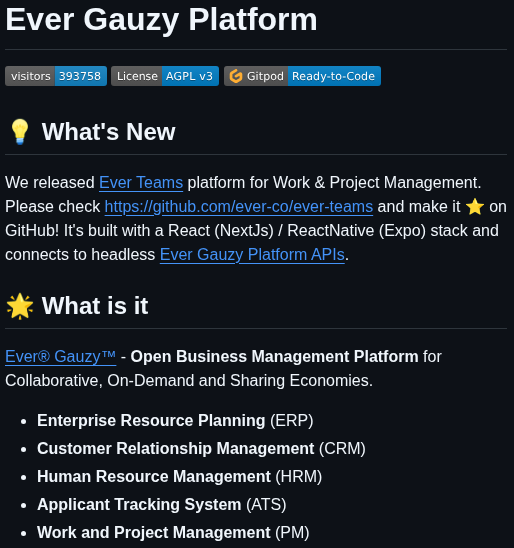The image size is (514, 548).
Task: Click the Gitpod logo icon in badge
Action: pos(236,76)
